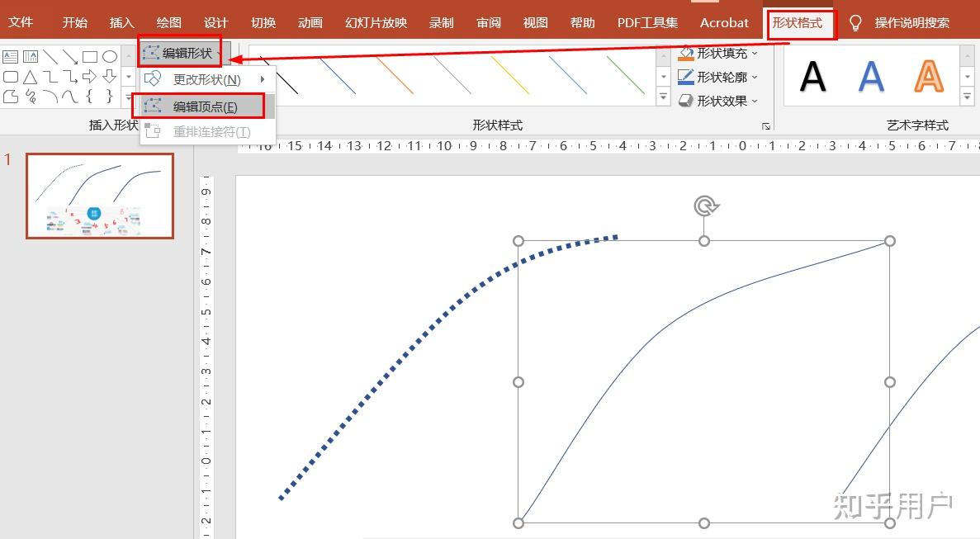Select the Freeform scribble tool

click(x=31, y=97)
